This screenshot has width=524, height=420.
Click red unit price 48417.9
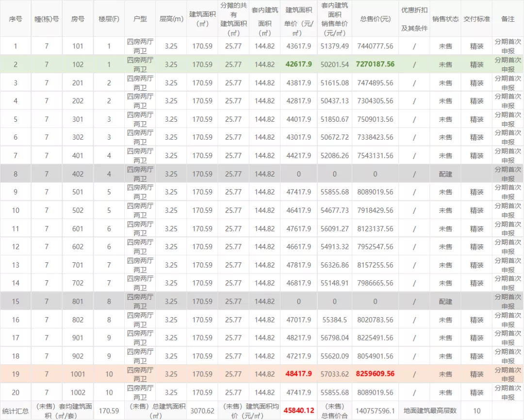(x=299, y=374)
